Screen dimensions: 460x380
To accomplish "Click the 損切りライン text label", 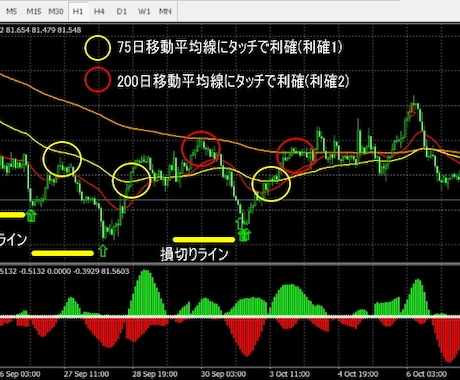I will point(194,254).
